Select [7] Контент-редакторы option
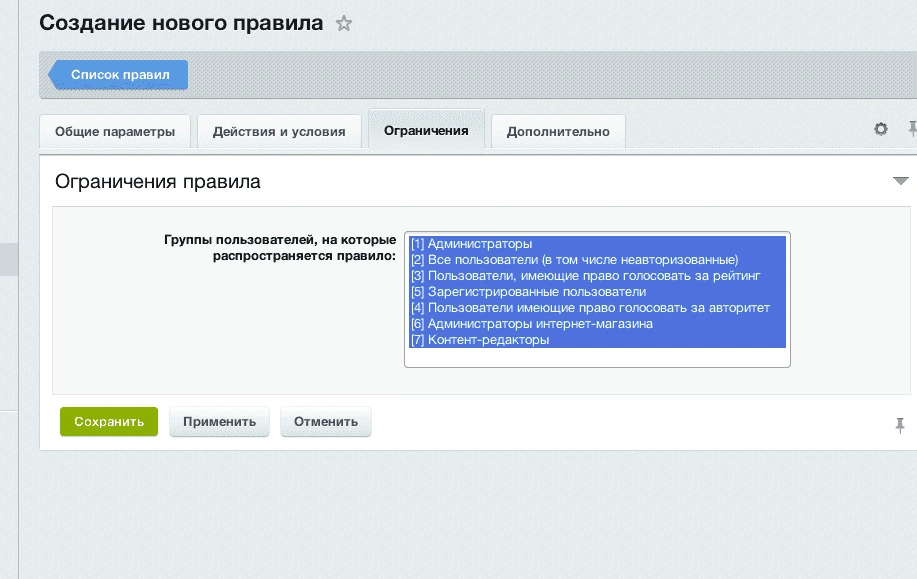This screenshot has height=579, width=917. click(x=597, y=340)
